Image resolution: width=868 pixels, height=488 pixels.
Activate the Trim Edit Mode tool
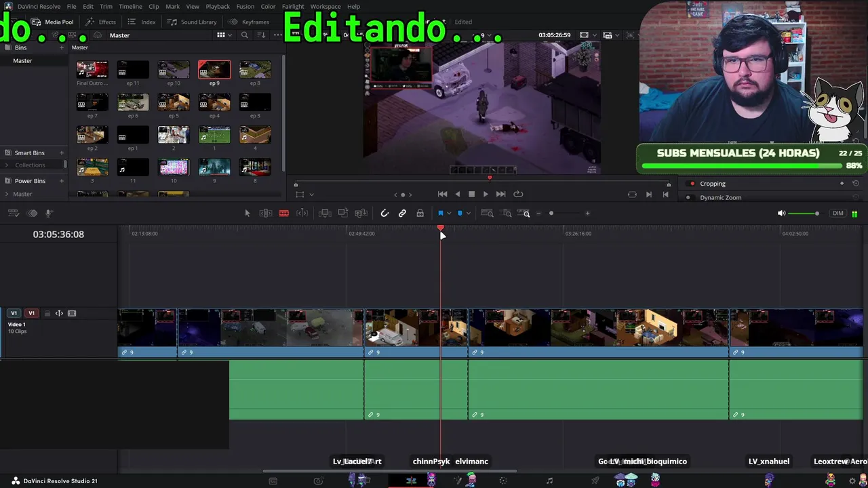tap(266, 213)
